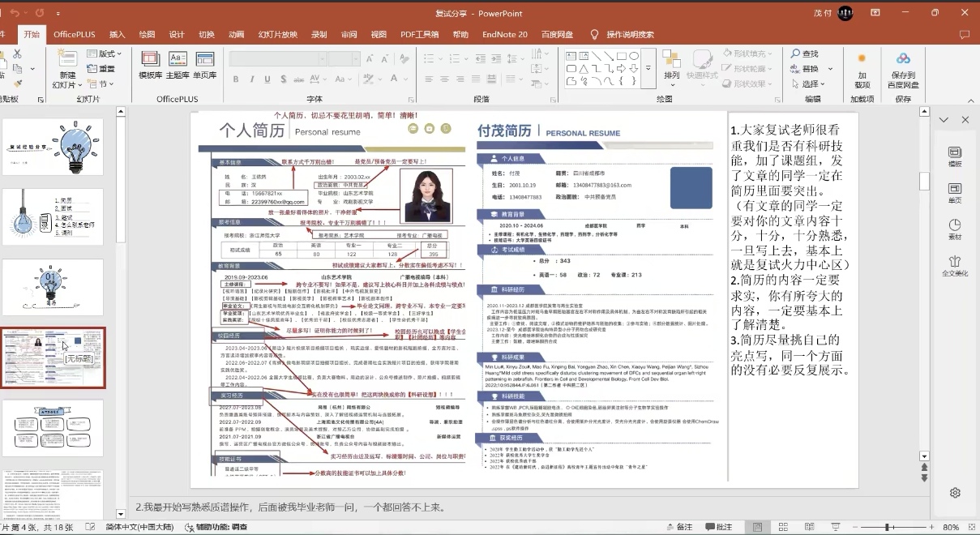Open the EndNote 20 tab
Image resolution: width=980 pixels, height=535 pixels.
click(505, 34)
